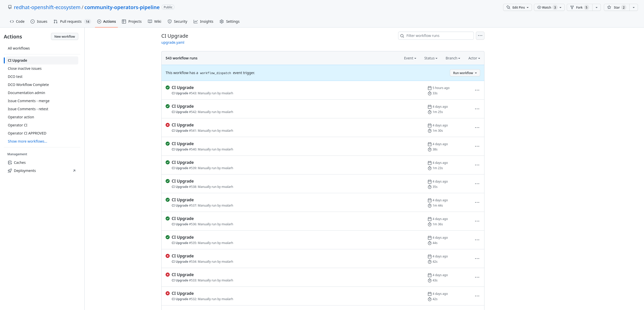Image resolution: width=644 pixels, height=310 pixels.
Task: Open the Settings tab
Action: coord(229,21)
